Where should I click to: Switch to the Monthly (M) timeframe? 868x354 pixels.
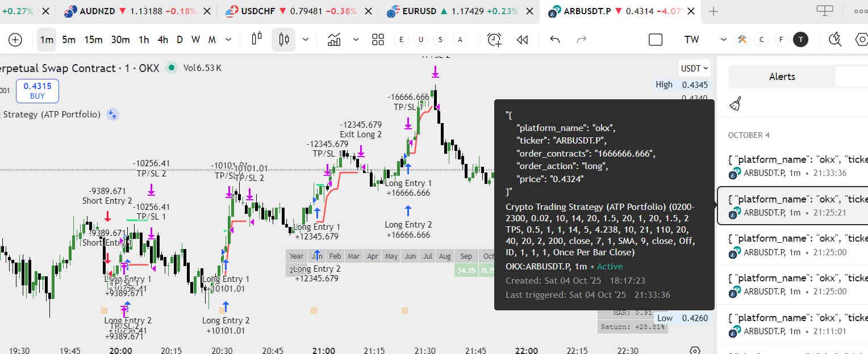tap(212, 40)
